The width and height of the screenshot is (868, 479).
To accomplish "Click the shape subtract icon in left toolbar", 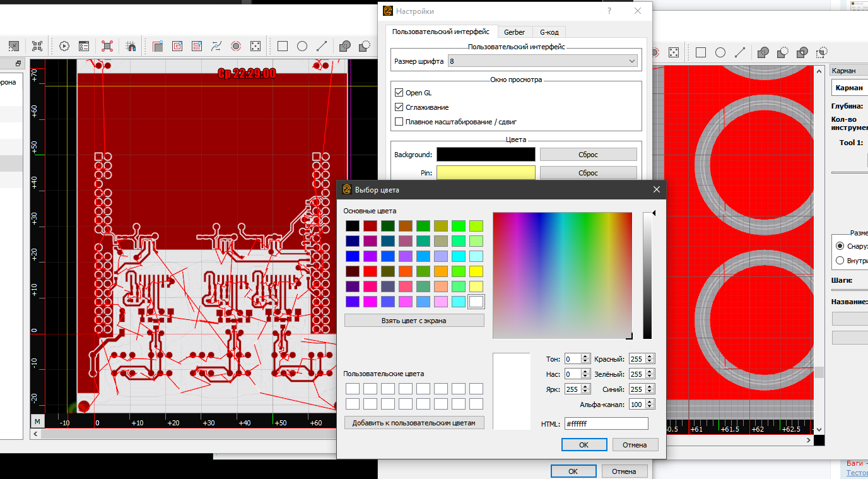I will (x=365, y=46).
